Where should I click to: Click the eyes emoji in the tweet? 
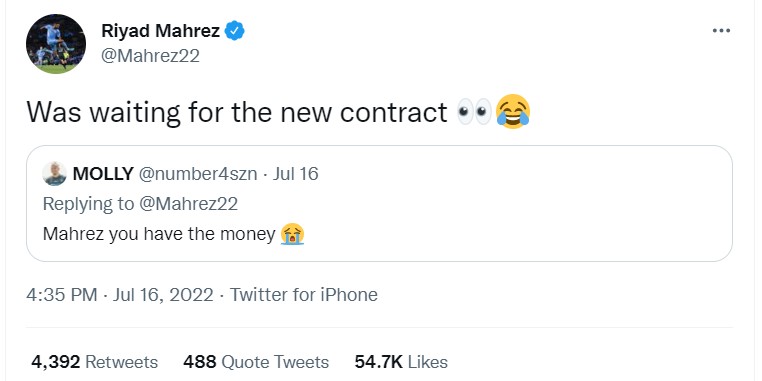(475, 112)
